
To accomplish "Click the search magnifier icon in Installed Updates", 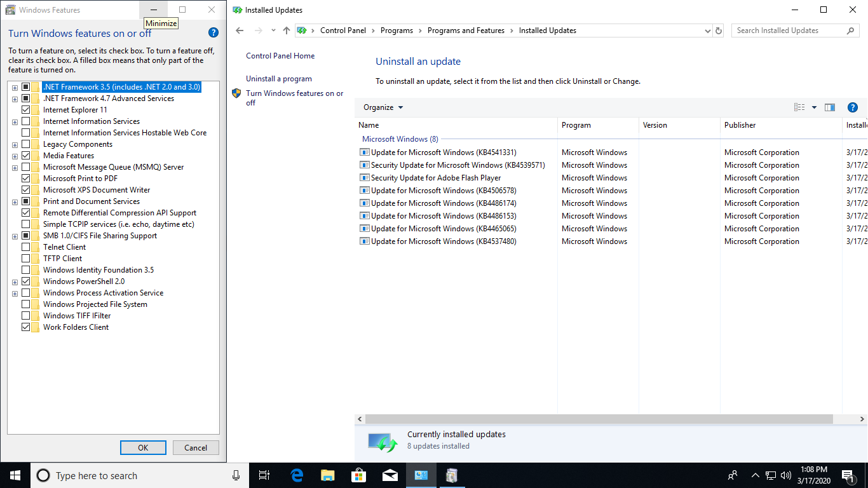I will 850,30.
